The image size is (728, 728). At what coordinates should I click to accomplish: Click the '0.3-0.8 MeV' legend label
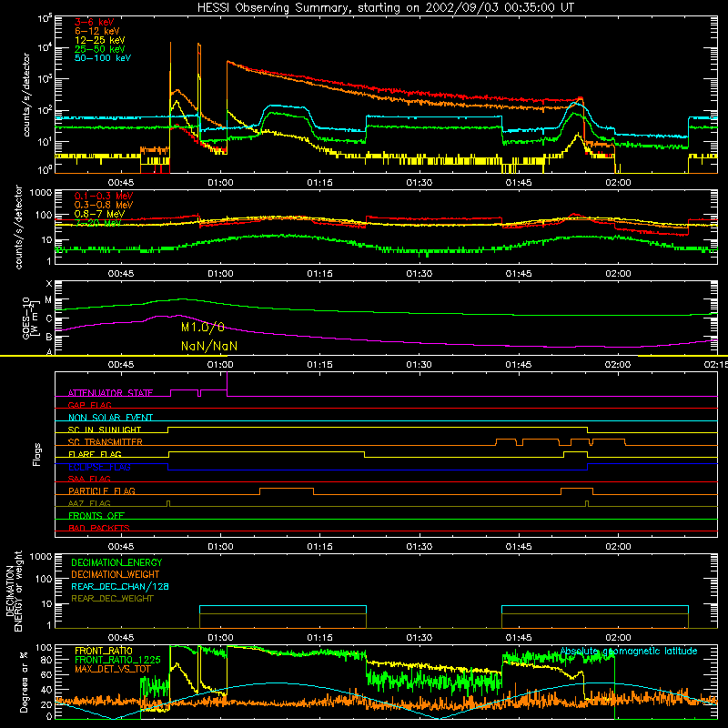(x=104, y=206)
